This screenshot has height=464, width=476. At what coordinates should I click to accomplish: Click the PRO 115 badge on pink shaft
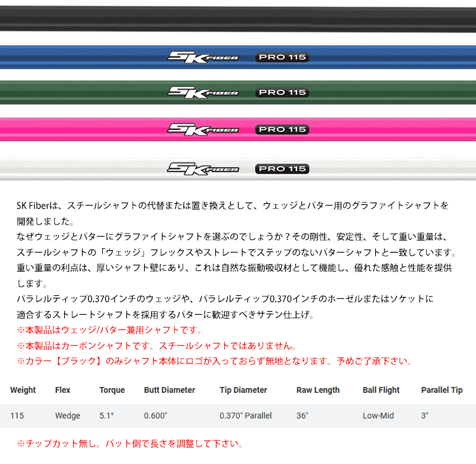[282, 129]
